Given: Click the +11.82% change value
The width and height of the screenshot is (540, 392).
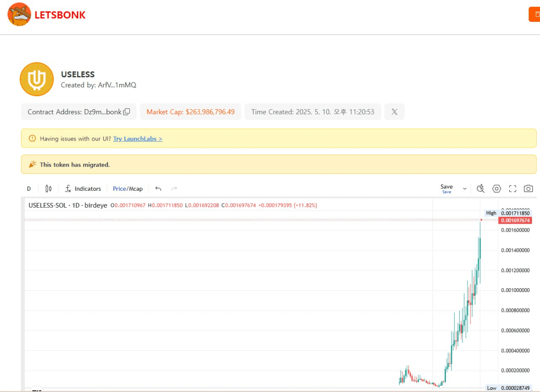Looking at the screenshot, I should (305, 205).
